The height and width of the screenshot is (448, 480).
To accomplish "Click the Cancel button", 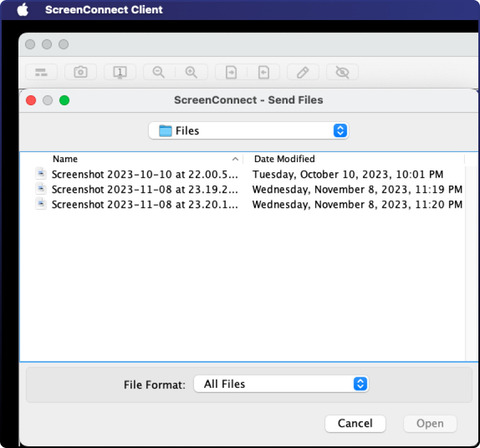I will 355,423.
